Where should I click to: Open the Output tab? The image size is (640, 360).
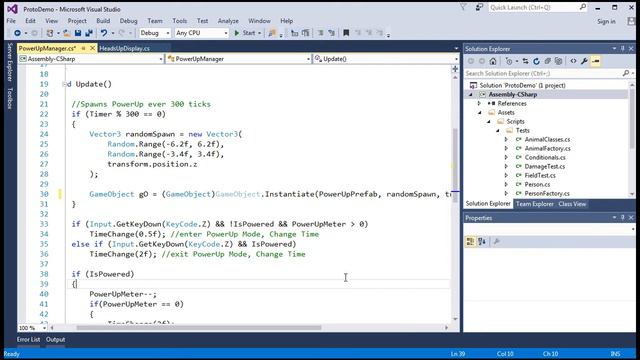click(x=56, y=340)
